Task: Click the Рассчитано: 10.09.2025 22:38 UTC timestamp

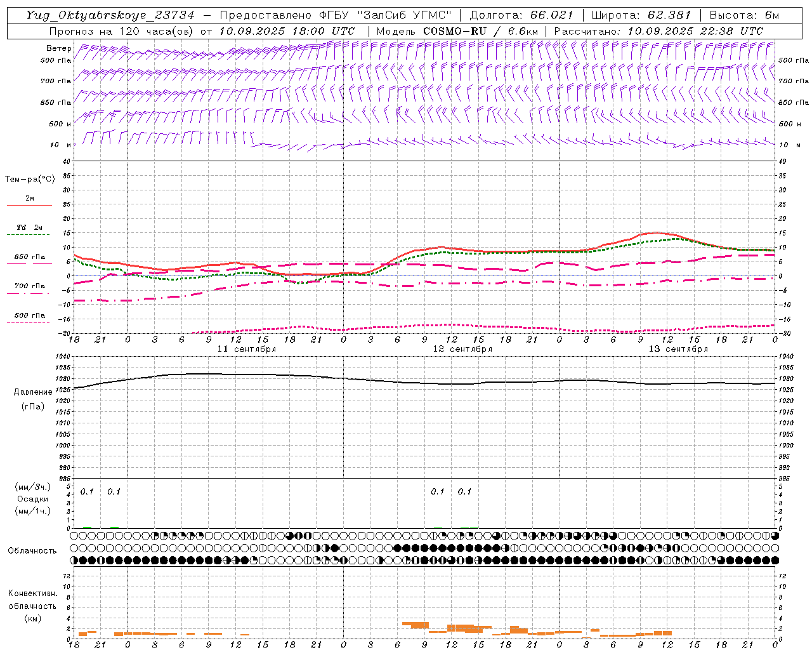Action: (659, 31)
